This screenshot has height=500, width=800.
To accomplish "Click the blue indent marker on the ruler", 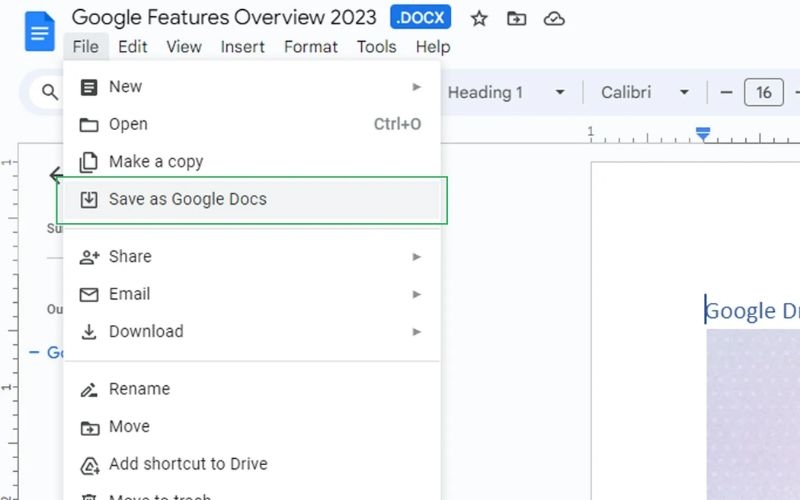I will 703,134.
